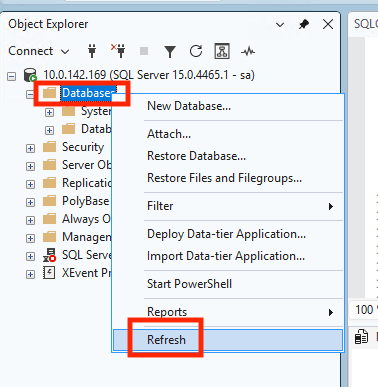This screenshot has width=378, height=387.
Task: Click the PolyBase folder icon
Action: 50,201
